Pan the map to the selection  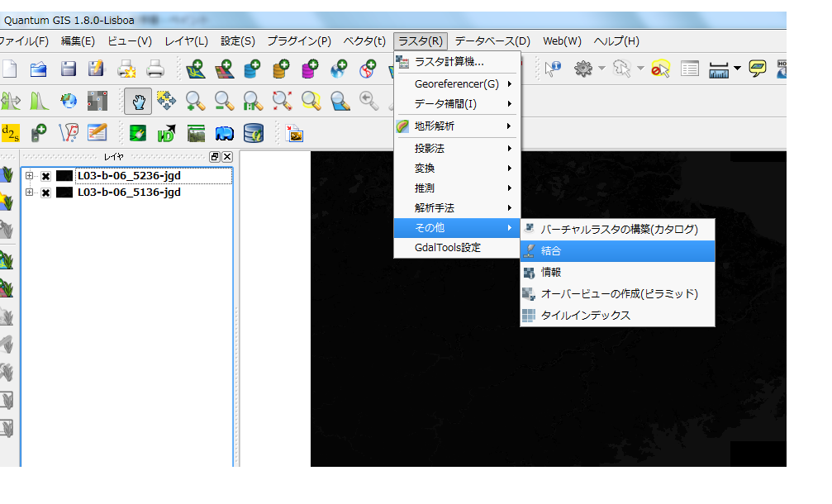click(167, 100)
